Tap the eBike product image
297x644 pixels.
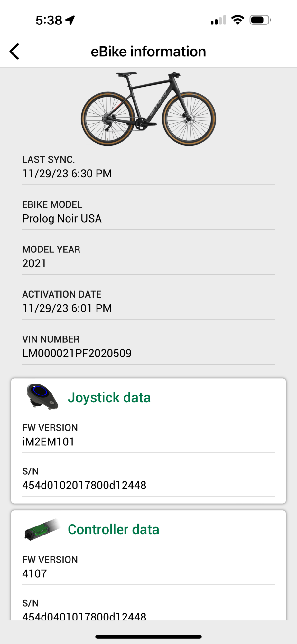[x=148, y=109]
